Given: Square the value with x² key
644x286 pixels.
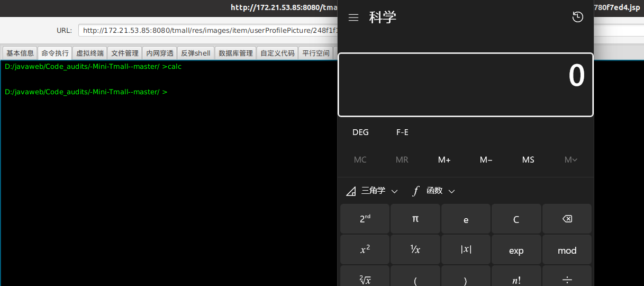Looking at the screenshot, I should 365,250.
